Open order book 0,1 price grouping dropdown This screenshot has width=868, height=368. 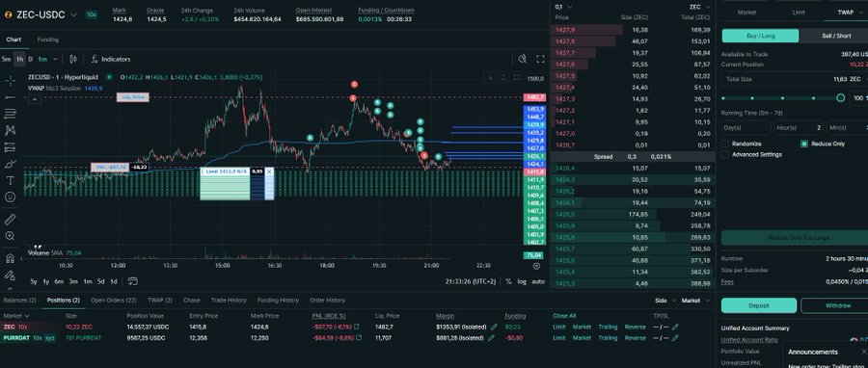[x=563, y=7]
